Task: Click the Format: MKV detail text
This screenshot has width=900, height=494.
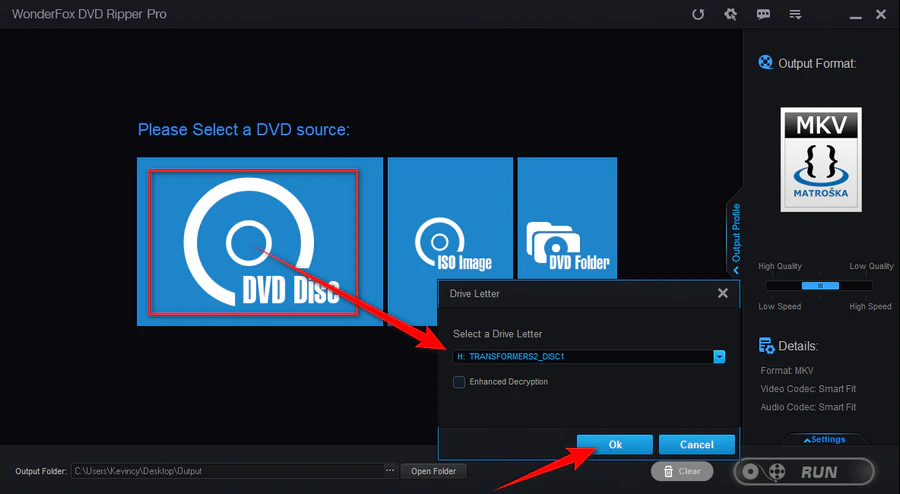Action: point(787,371)
